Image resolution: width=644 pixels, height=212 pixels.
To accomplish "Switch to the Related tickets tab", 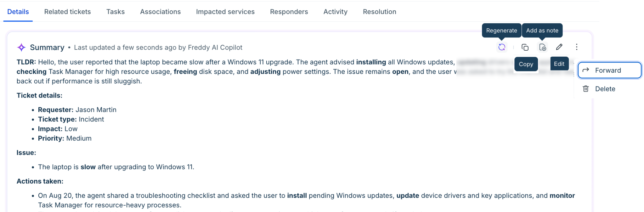I will tap(68, 12).
